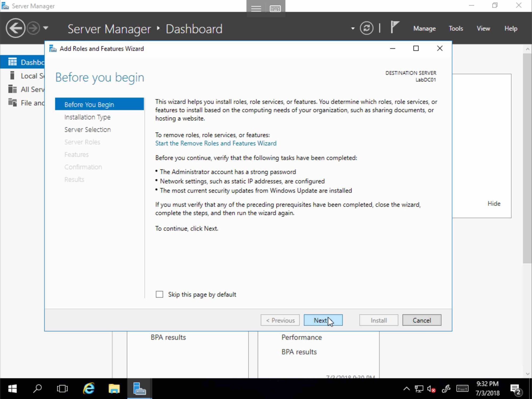Image resolution: width=532 pixels, height=399 pixels.
Task: Click the Local Server icon in sidebar
Action: pos(12,76)
